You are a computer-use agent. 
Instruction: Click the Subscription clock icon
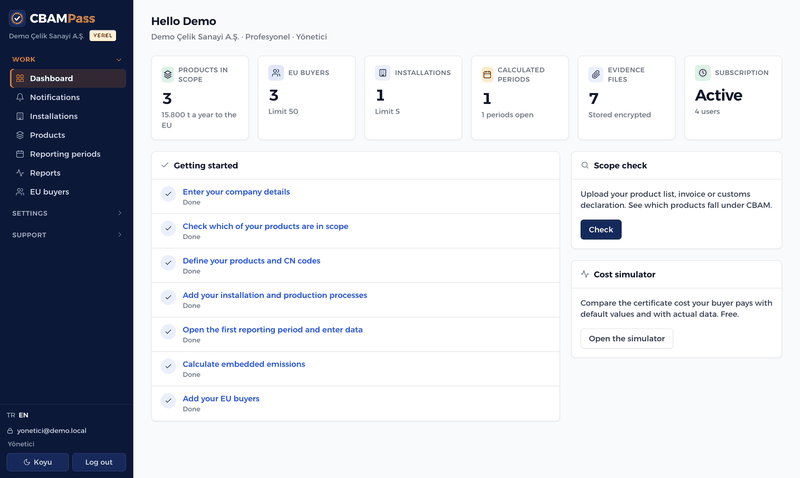click(x=703, y=72)
